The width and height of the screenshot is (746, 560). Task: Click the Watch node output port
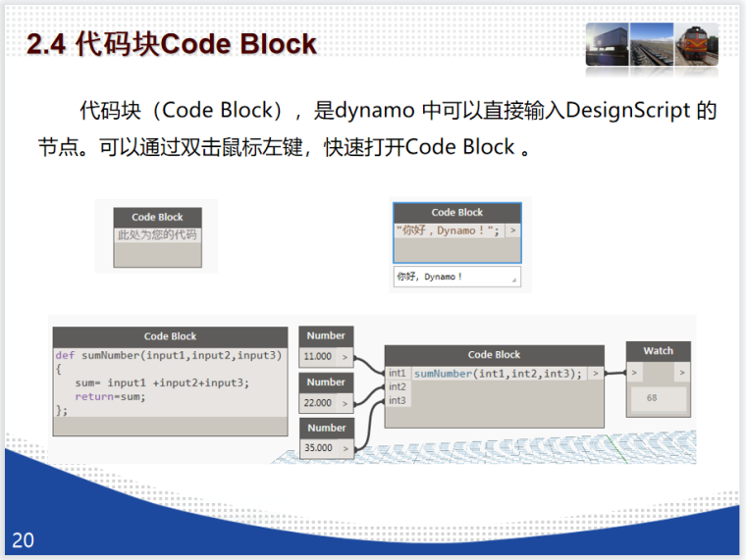pos(679,373)
